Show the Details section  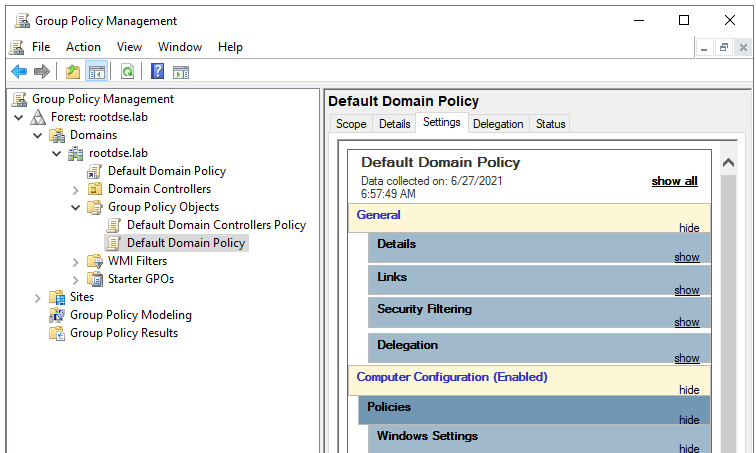coord(687,257)
